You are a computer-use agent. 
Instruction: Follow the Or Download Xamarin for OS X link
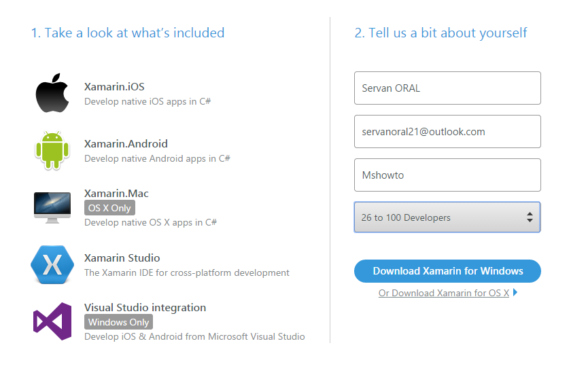click(444, 293)
